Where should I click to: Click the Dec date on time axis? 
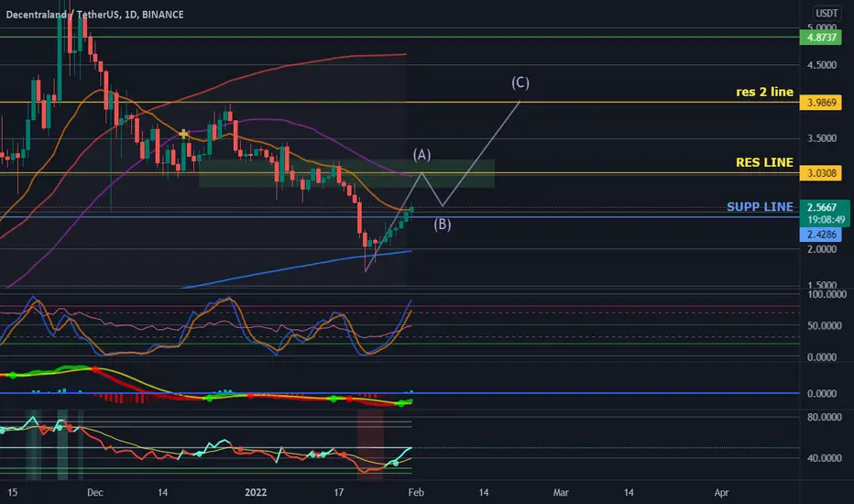[x=94, y=493]
